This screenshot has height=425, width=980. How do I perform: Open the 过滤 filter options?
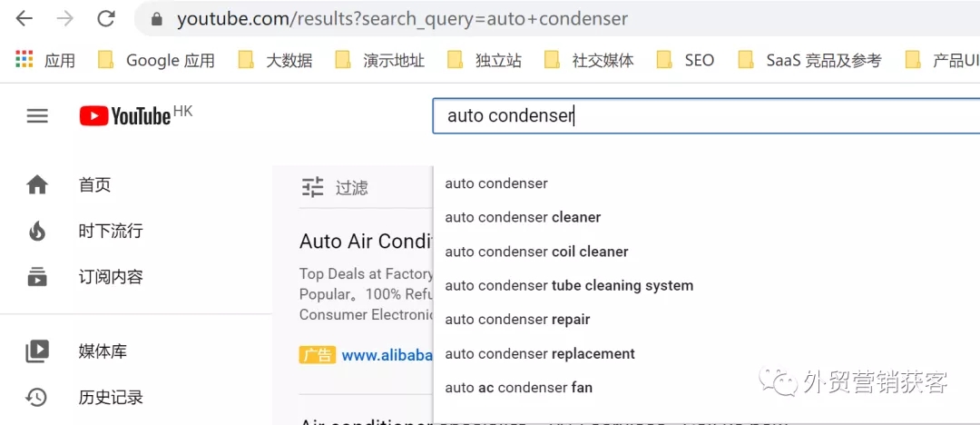point(334,187)
